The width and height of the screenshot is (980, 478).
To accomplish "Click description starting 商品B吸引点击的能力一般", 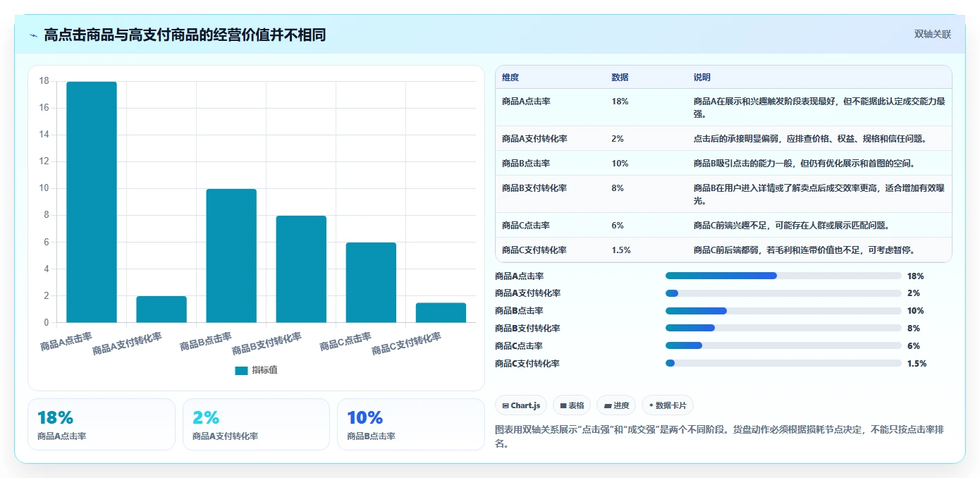I will coord(804,164).
